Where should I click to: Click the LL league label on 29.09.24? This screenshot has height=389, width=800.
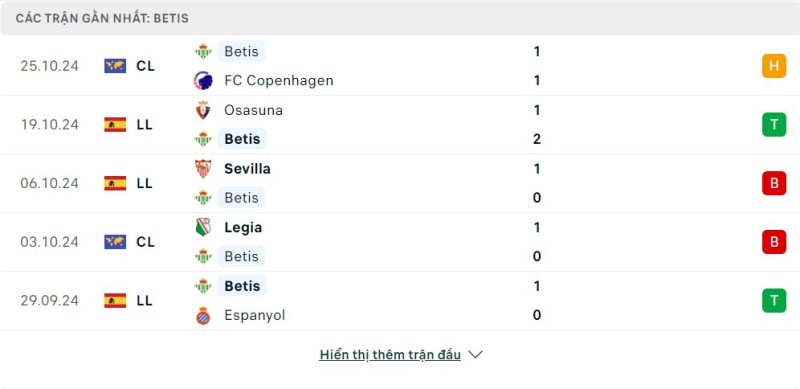click(x=144, y=301)
